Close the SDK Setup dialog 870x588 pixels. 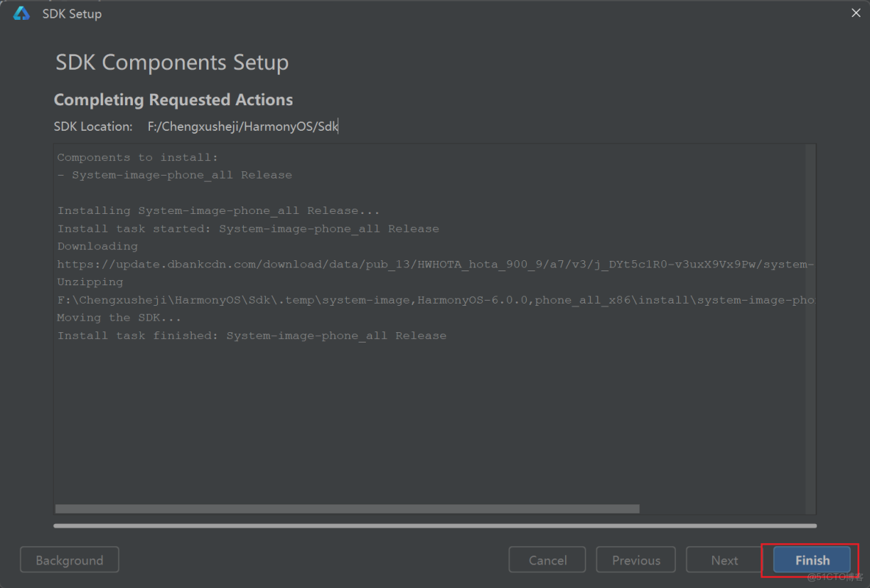(856, 13)
